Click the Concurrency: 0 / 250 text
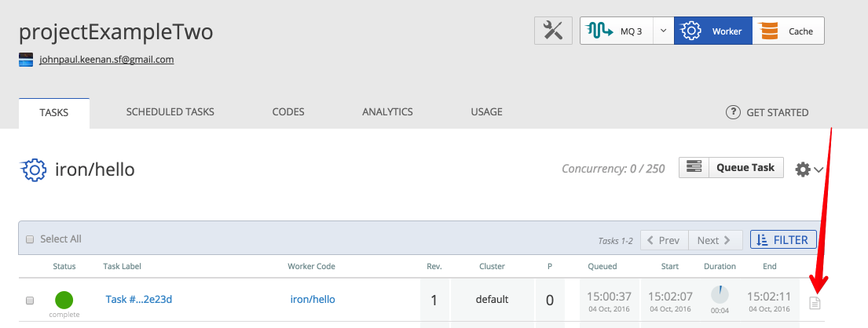The height and width of the screenshot is (328, 868). tap(613, 169)
